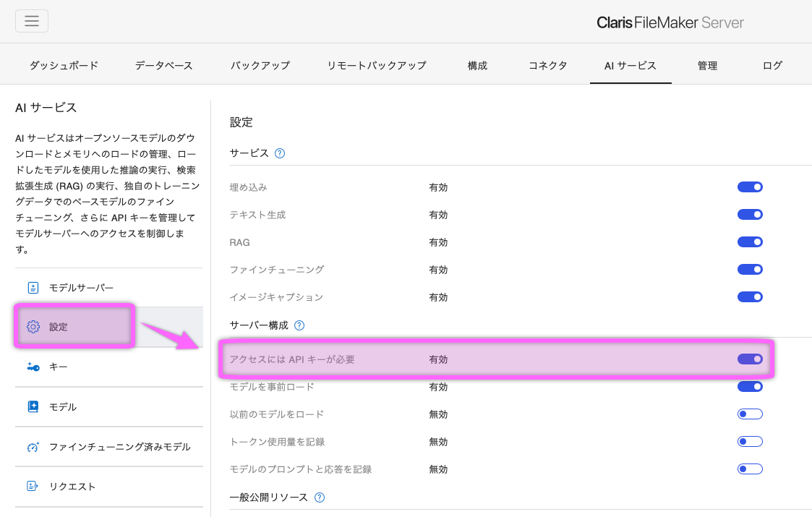The width and height of the screenshot is (812, 517).
Task: Select the 構成 tab
Action: click(477, 66)
